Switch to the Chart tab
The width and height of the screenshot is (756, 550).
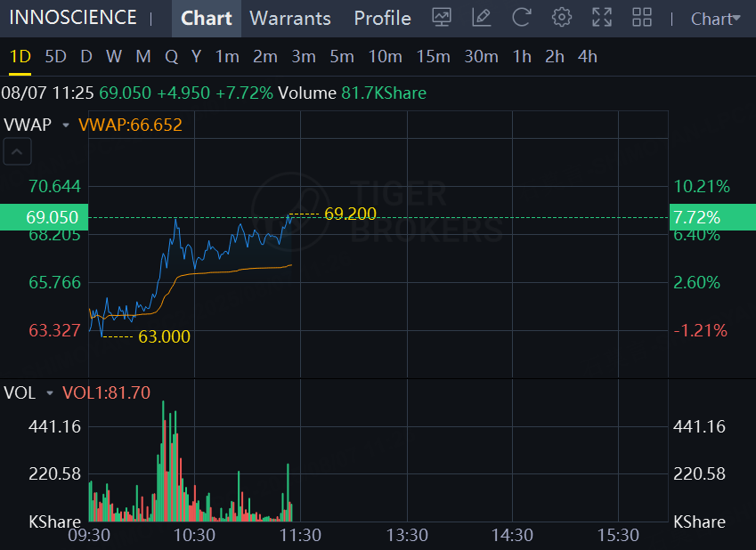(207, 19)
